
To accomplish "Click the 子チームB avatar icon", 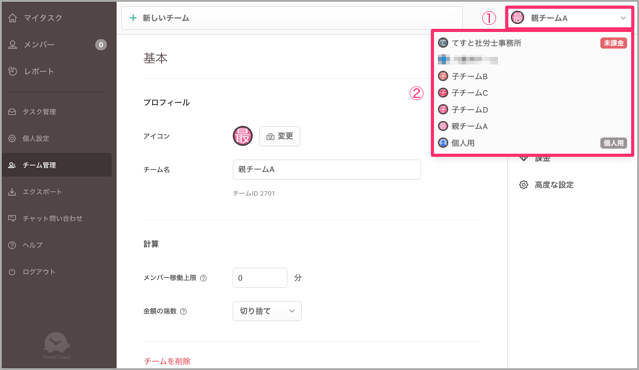I will pyautogui.click(x=443, y=76).
